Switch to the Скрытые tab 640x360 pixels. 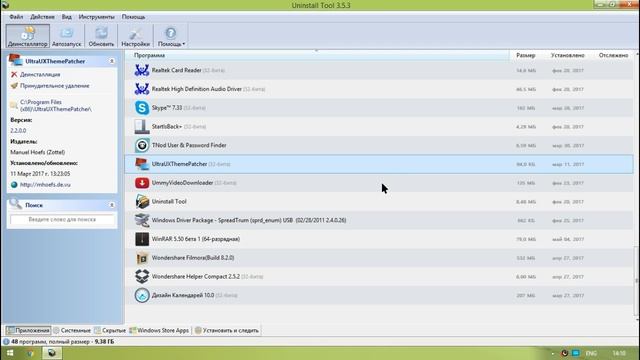(110, 330)
